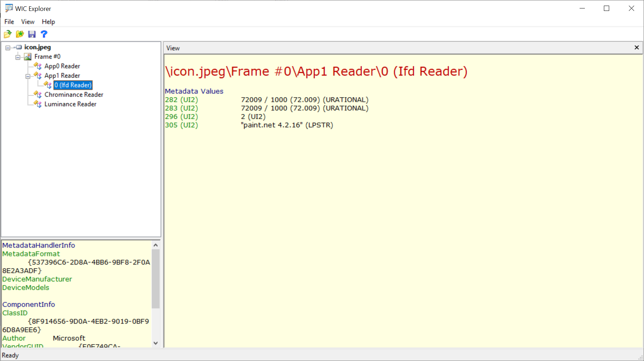This screenshot has height=361, width=644.
Task: Close the View panel with its X button
Action: [x=637, y=47]
